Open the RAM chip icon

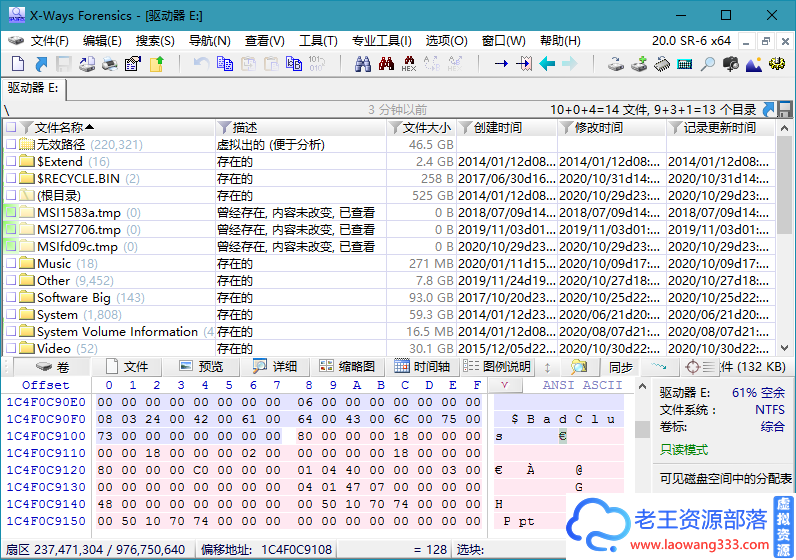pyautogui.click(x=662, y=64)
